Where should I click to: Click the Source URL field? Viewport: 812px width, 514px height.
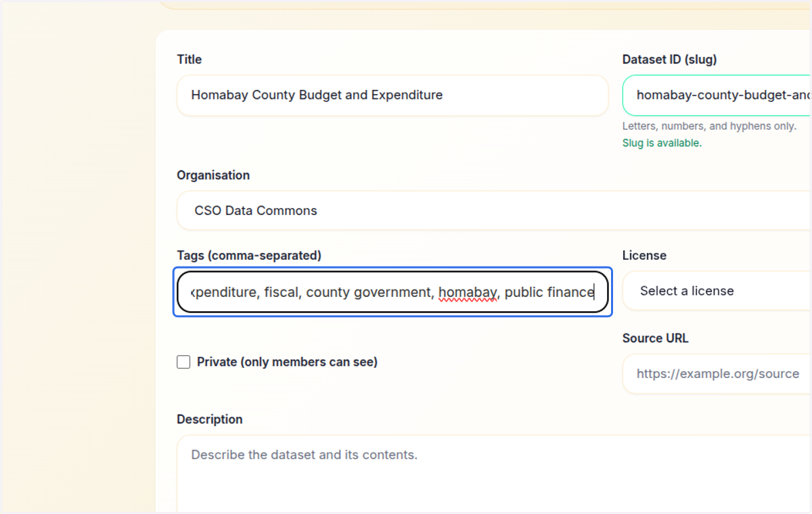[717, 373]
